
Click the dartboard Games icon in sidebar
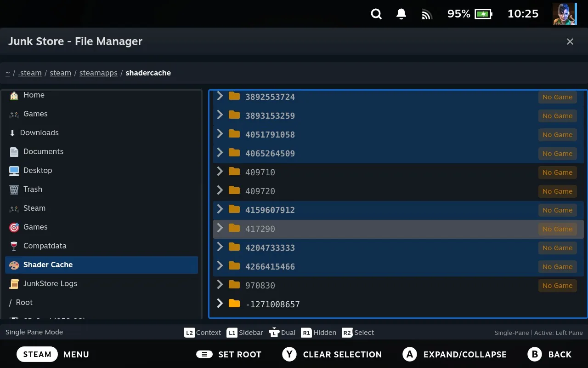point(14,227)
